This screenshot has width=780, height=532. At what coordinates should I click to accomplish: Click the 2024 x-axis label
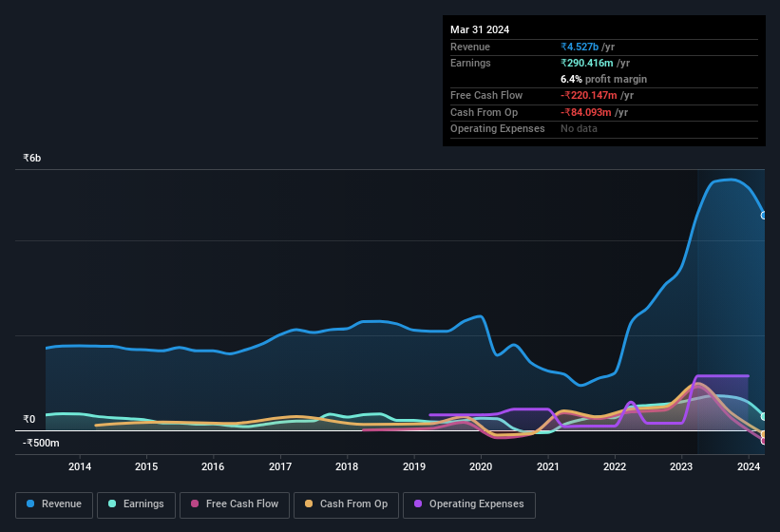748,466
